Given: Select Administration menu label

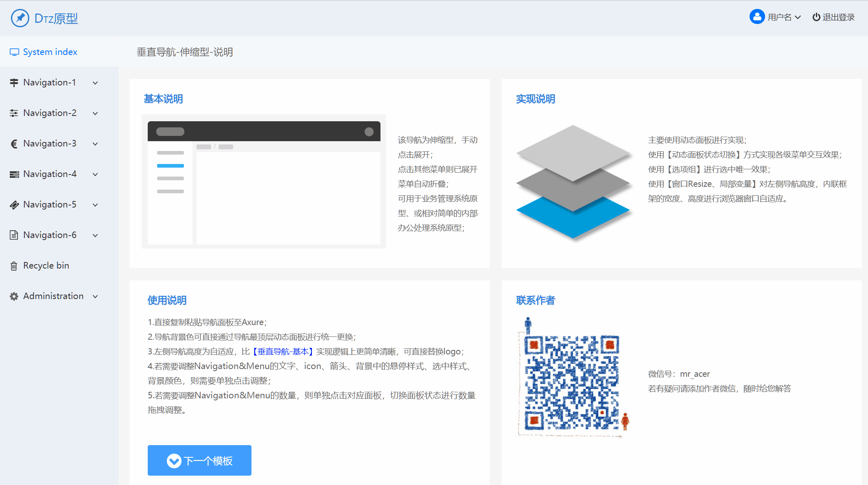Looking at the screenshot, I should 53,296.
